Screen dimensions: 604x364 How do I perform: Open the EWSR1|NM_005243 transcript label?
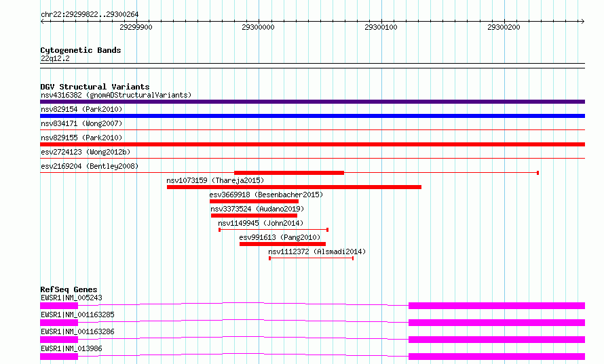(71, 298)
